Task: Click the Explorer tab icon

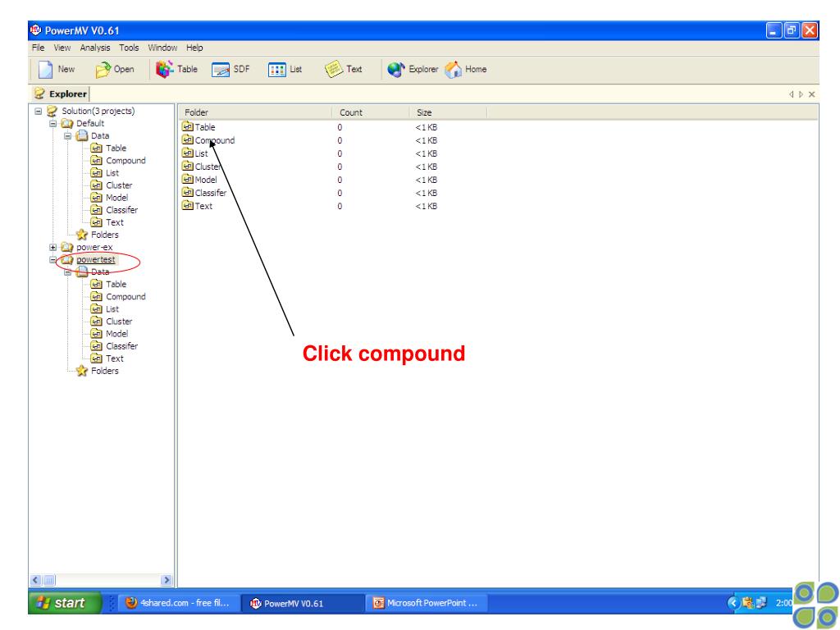Action: click(x=39, y=94)
